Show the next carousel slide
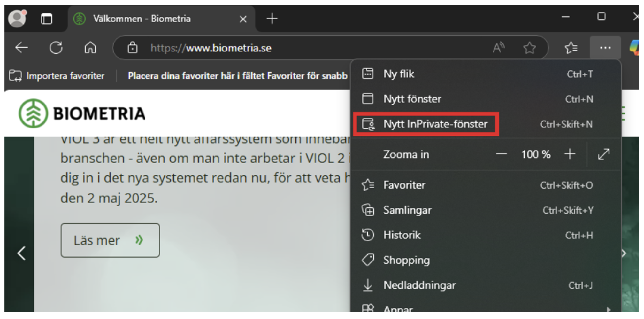This screenshot has width=644, height=319. (624, 253)
